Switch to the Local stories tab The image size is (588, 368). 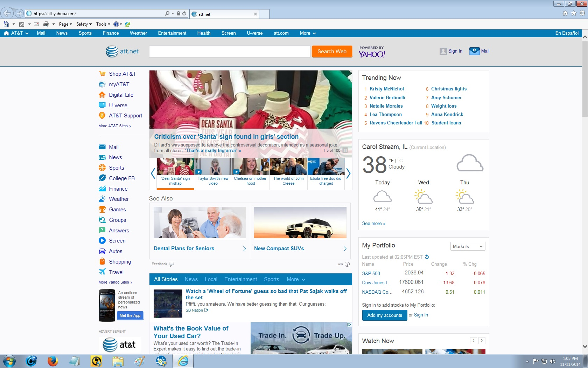click(211, 279)
